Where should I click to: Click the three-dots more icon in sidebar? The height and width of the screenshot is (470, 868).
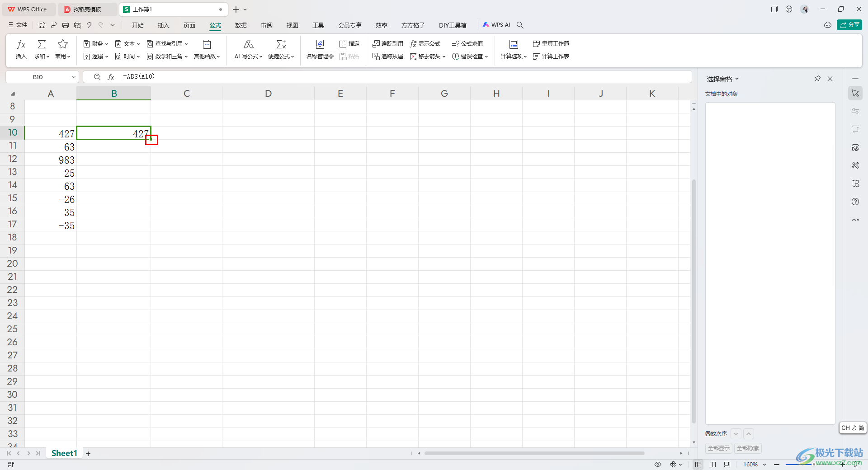click(855, 220)
